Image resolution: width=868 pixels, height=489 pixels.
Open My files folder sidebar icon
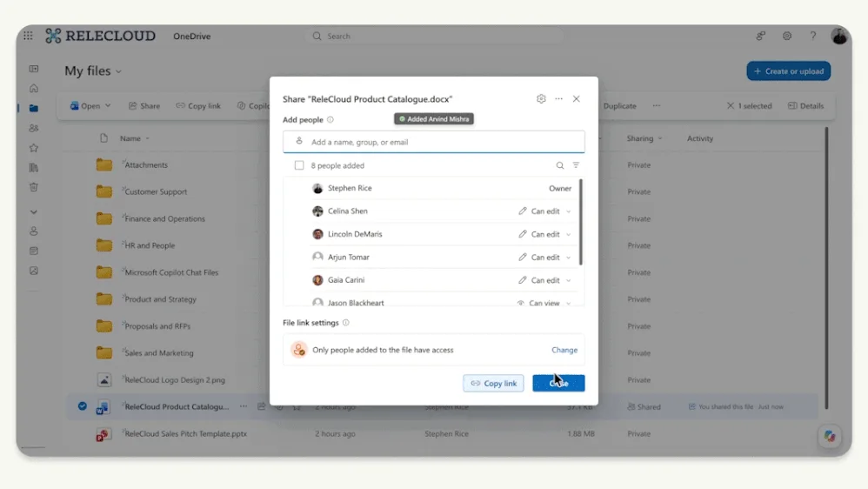34,108
